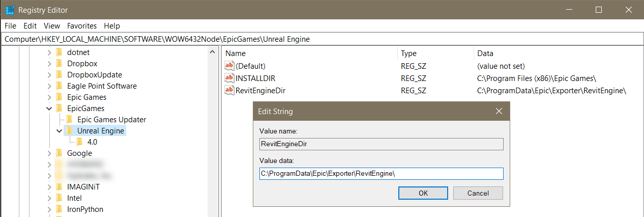Click the registry path address bar

point(321,39)
